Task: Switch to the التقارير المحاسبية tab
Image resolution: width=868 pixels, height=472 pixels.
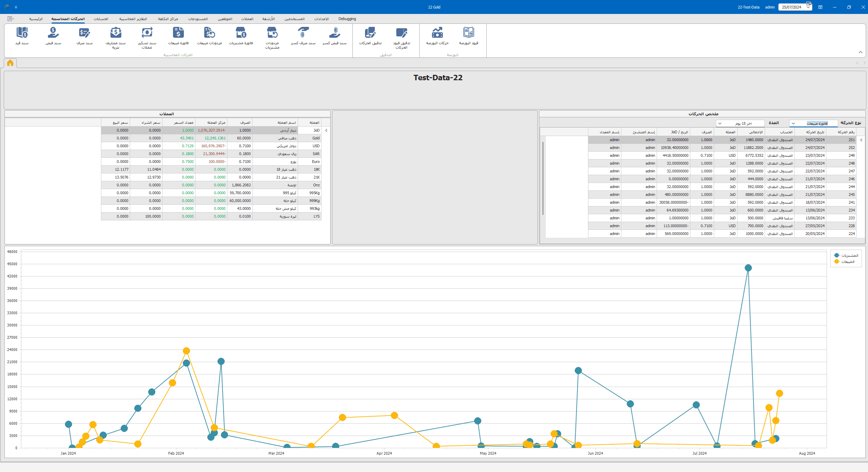Action: tap(133, 19)
